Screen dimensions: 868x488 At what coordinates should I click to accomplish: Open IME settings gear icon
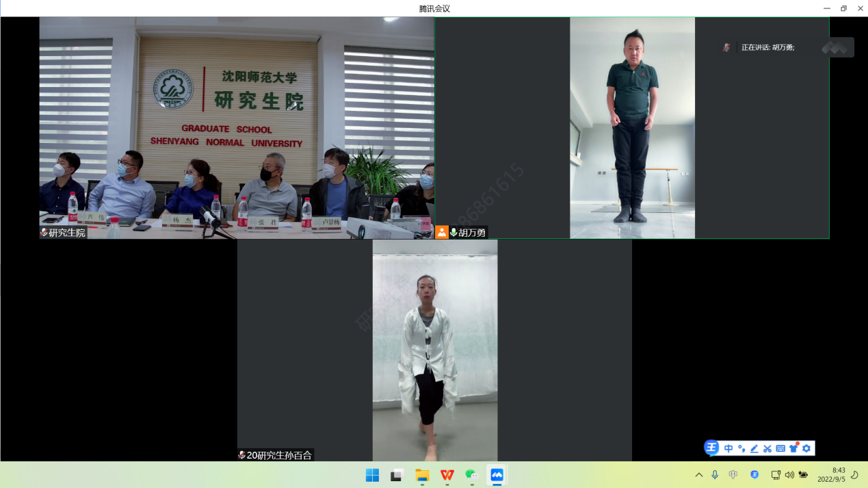point(806,448)
